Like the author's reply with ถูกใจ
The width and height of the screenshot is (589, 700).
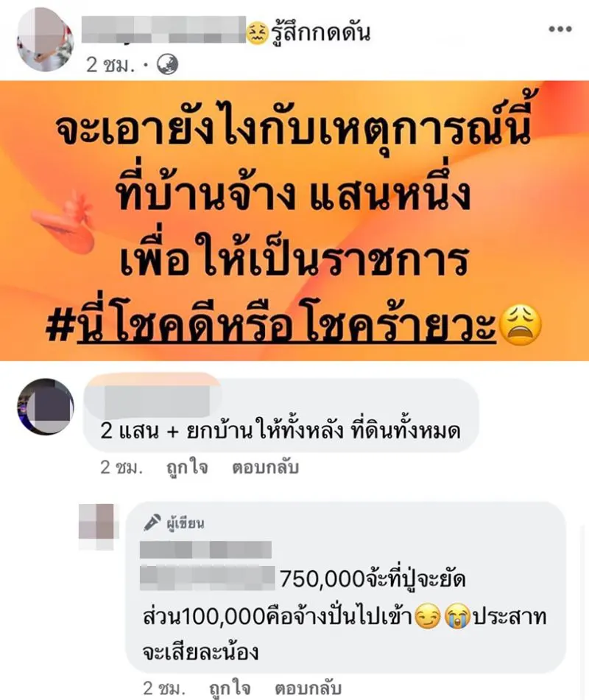click(x=230, y=688)
